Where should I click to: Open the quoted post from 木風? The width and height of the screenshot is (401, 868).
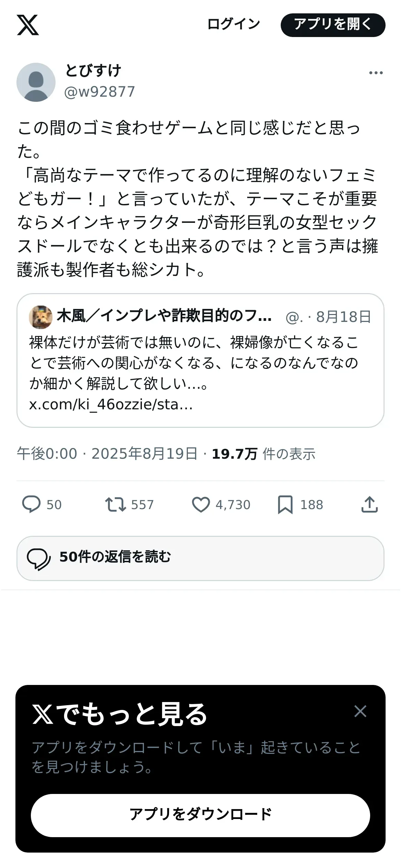click(200, 360)
